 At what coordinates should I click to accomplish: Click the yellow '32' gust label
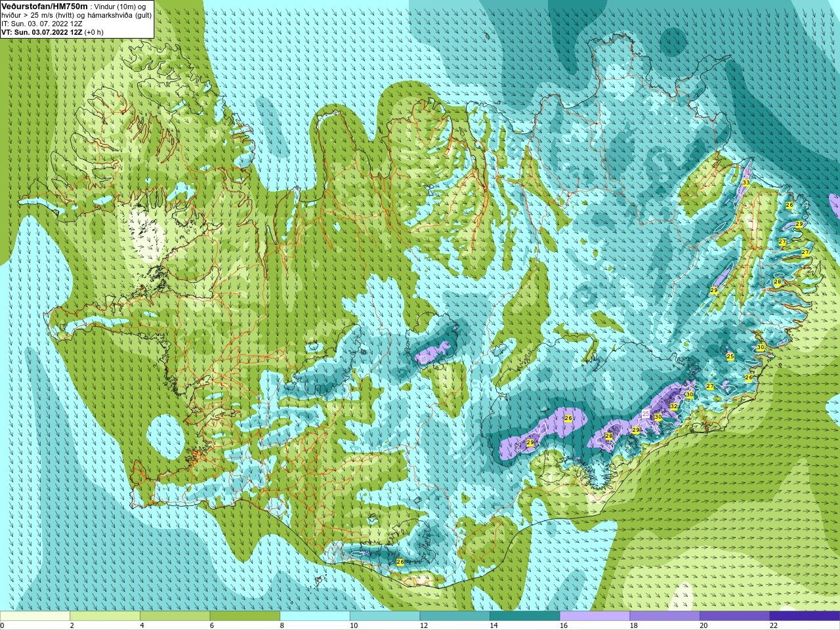tap(673, 407)
